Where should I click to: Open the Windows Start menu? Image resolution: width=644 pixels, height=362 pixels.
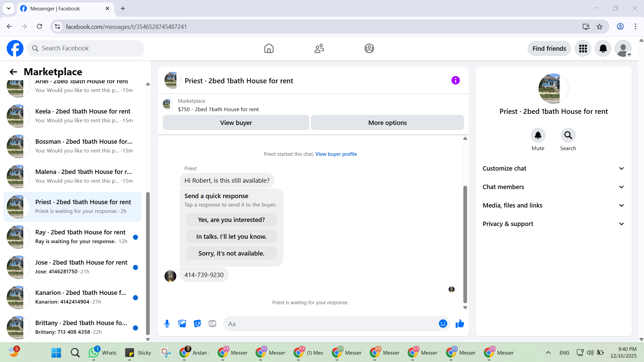click(x=56, y=353)
